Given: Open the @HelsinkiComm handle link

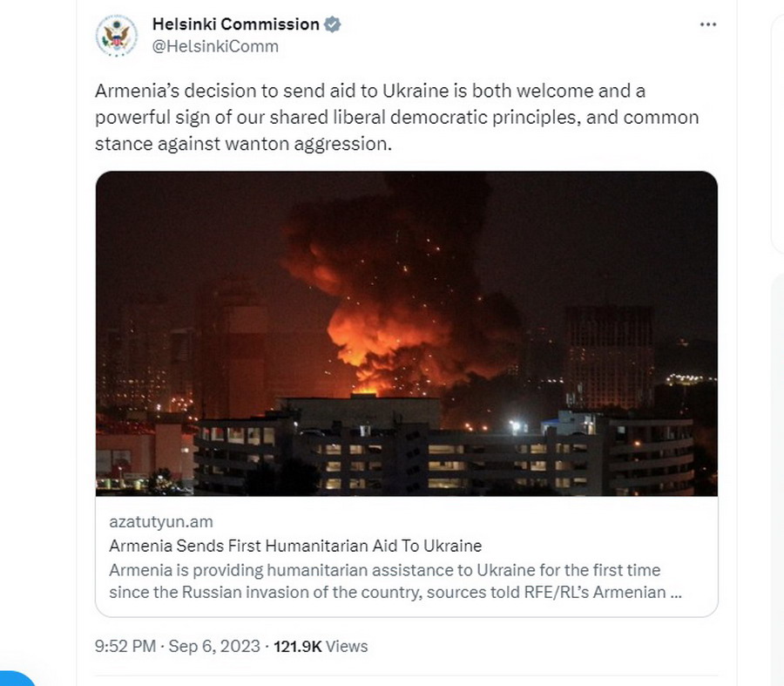Looking at the screenshot, I should pos(215,46).
